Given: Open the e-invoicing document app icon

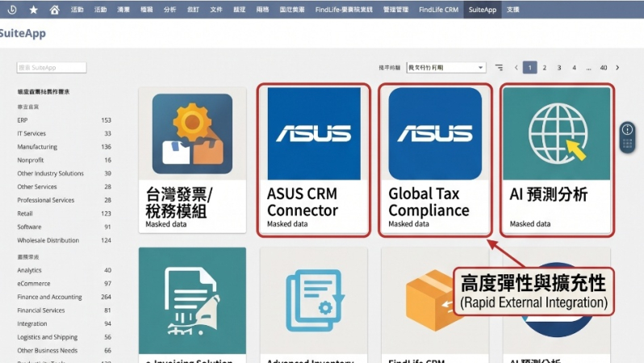Looking at the screenshot, I should click(192, 300).
